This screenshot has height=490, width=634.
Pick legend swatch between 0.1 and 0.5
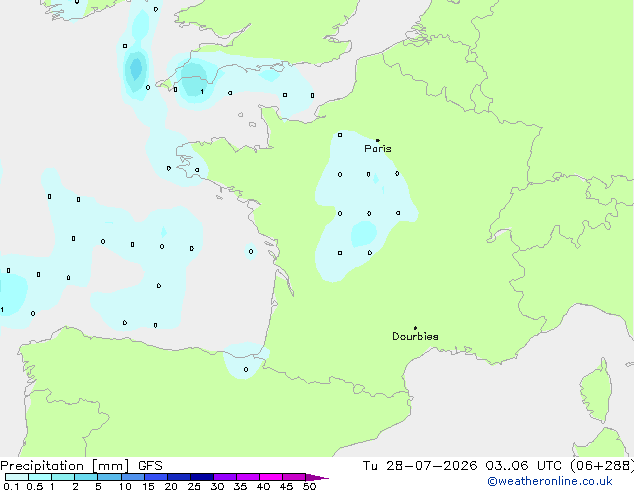point(17,477)
